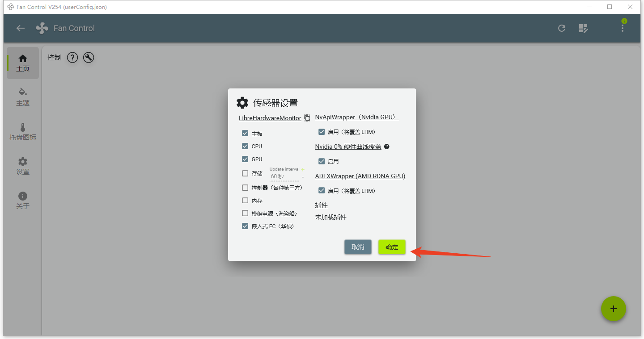Increase update interval with plus stepper
Image resolution: width=644 pixels, height=339 pixels.
(x=303, y=170)
